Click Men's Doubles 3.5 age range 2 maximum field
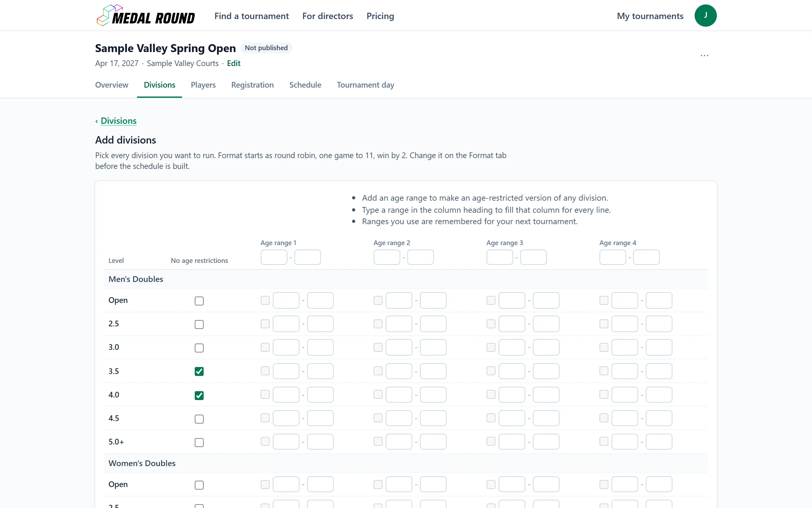812x508 pixels. pyautogui.click(x=433, y=371)
